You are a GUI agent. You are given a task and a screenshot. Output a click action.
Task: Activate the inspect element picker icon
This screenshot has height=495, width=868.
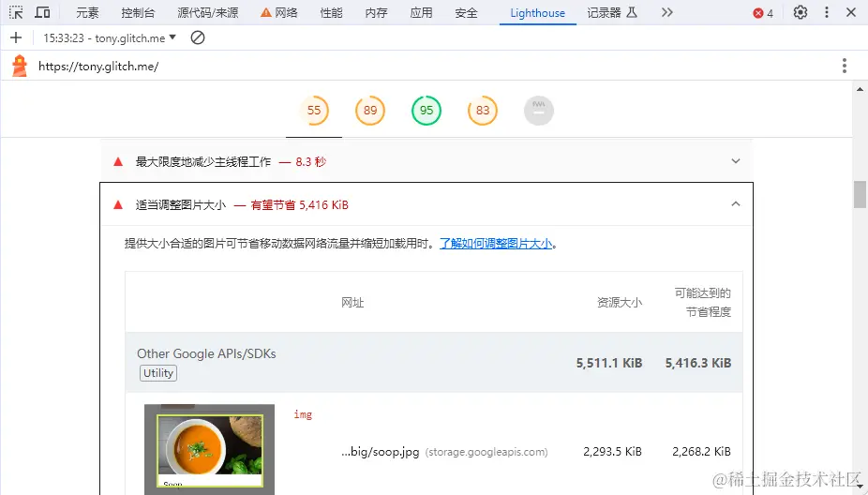[16, 12]
